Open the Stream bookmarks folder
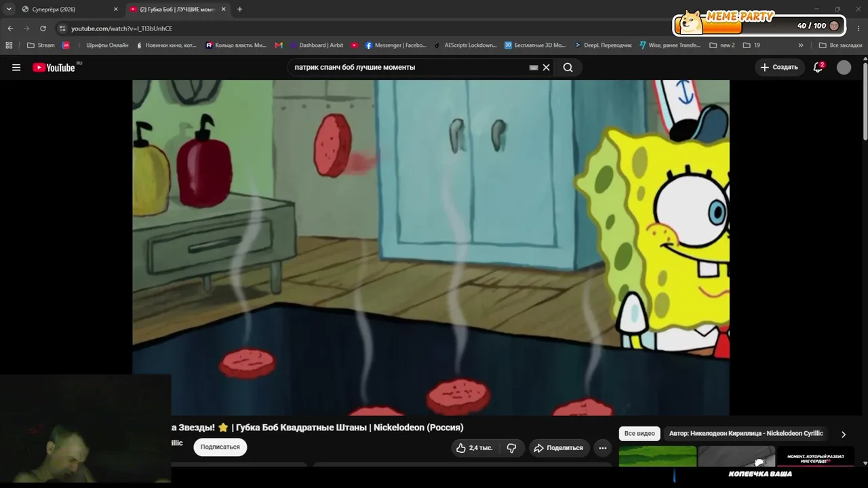Screen dimensions: 868x488 [x=41, y=45]
